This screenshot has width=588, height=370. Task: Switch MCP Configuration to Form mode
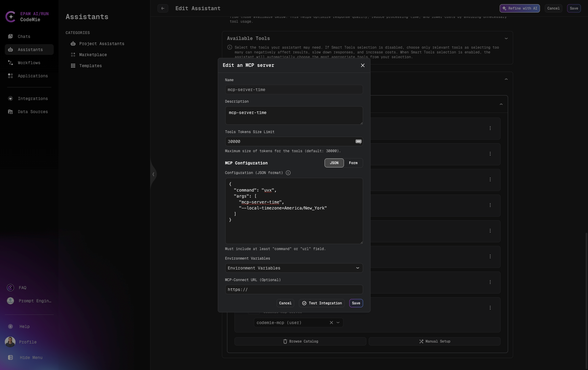(x=353, y=163)
